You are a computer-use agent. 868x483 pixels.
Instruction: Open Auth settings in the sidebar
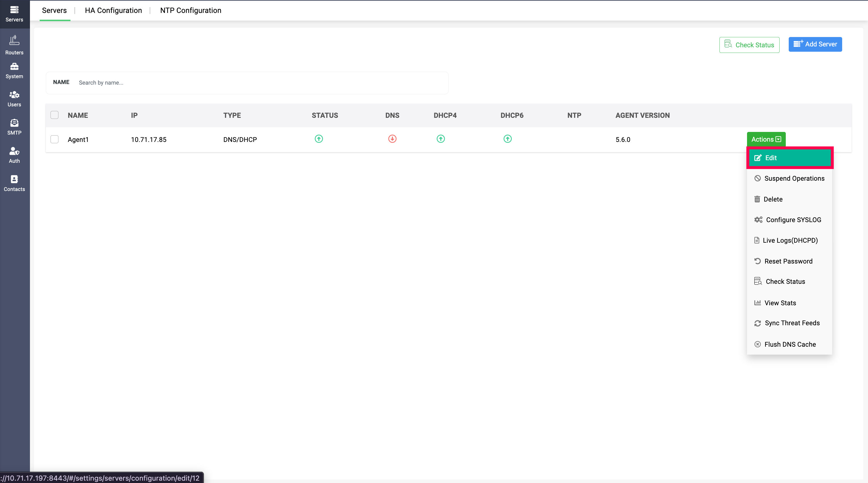[x=14, y=155]
